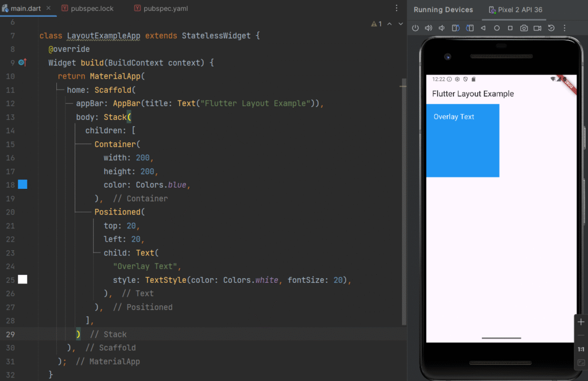
Task: Open the editor tabs three-dot menu
Action: [396, 9]
